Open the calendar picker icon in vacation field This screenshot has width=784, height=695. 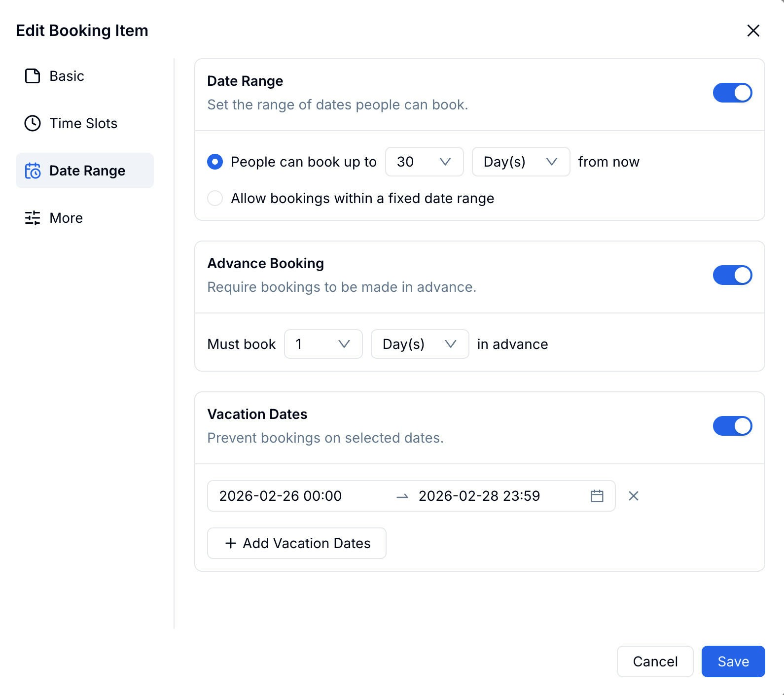pyautogui.click(x=597, y=496)
